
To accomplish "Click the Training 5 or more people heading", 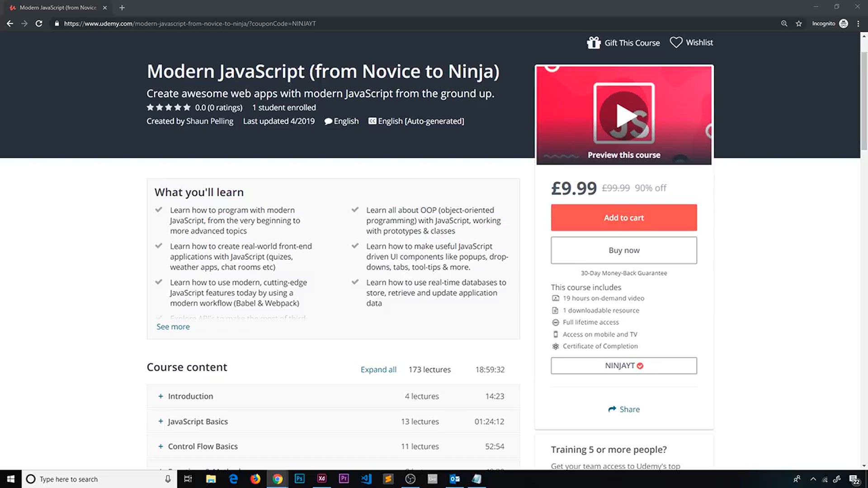I will [609, 450].
